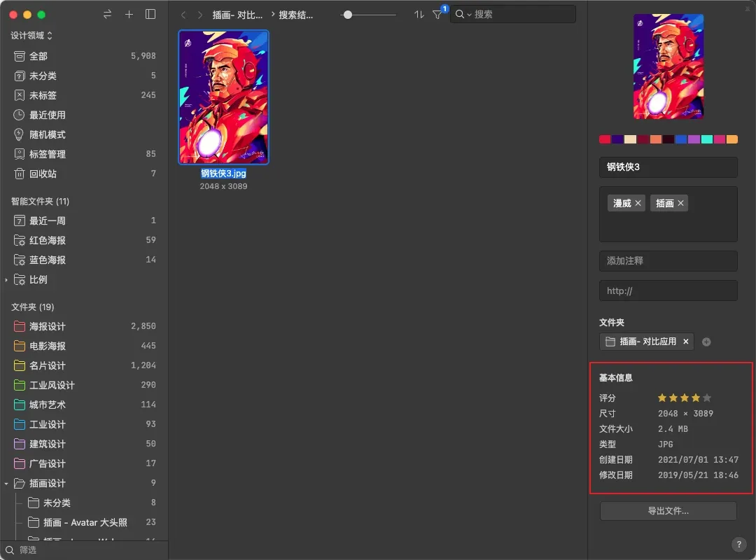Select the 钢铁侠3.jpg thumbnail
756x560 pixels.
224,97
